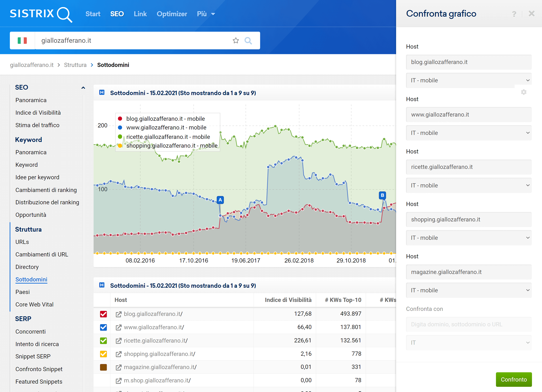
Task: Open ricette.giallozafferano.it external link icon
Action: tap(119, 341)
